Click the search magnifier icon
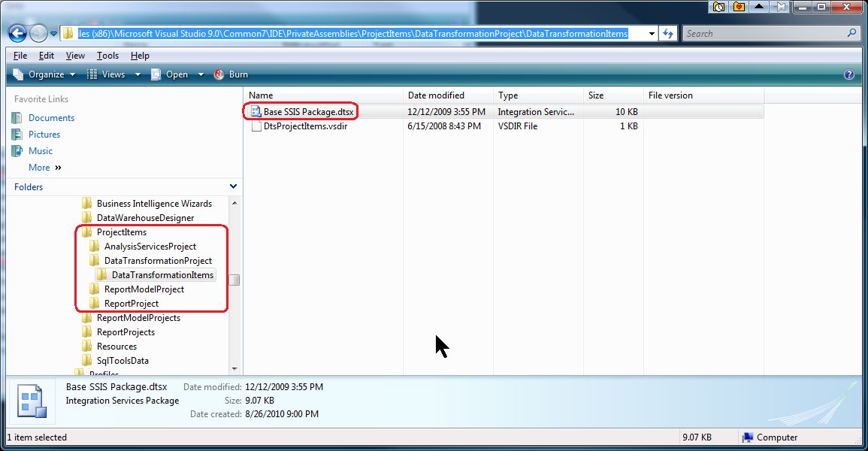Screen dimensions: 868x451 852,33
